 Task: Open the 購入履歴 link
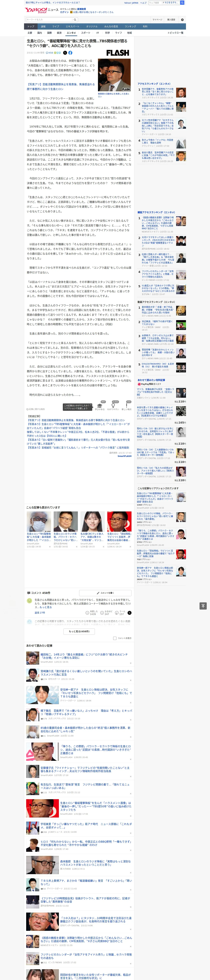171,20
